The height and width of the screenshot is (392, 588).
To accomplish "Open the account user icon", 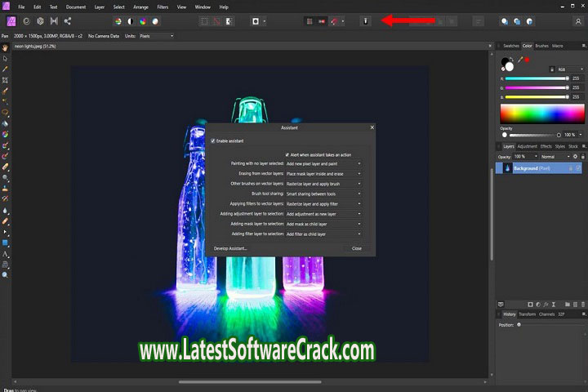I will pyautogui.click(x=578, y=21).
